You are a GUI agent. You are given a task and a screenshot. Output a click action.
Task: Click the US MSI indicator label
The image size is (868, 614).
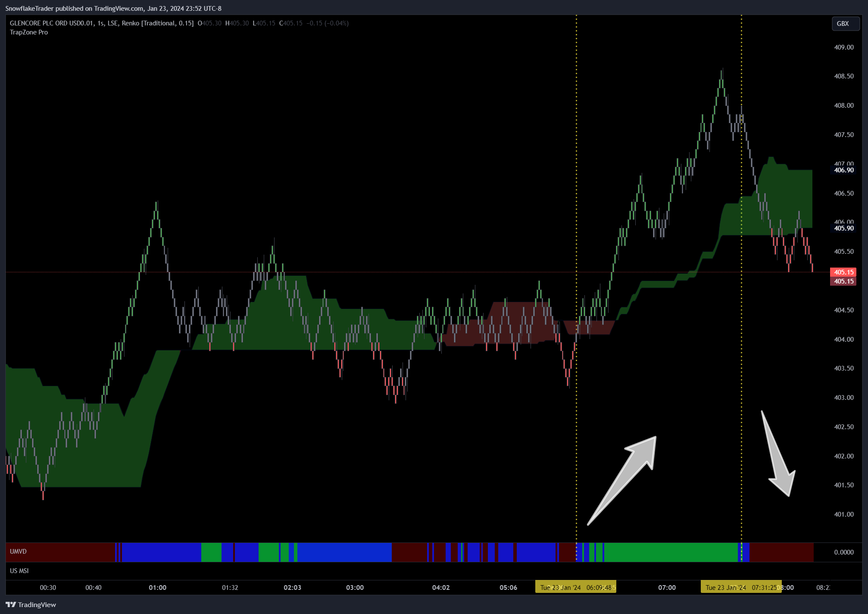pos(19,571)
